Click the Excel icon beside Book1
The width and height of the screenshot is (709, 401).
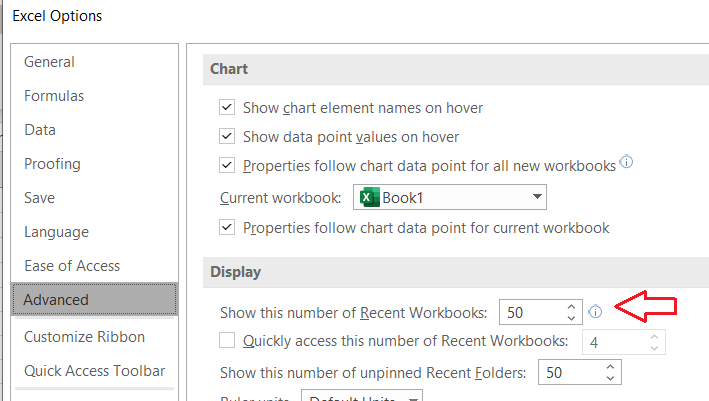coord(370,197)
